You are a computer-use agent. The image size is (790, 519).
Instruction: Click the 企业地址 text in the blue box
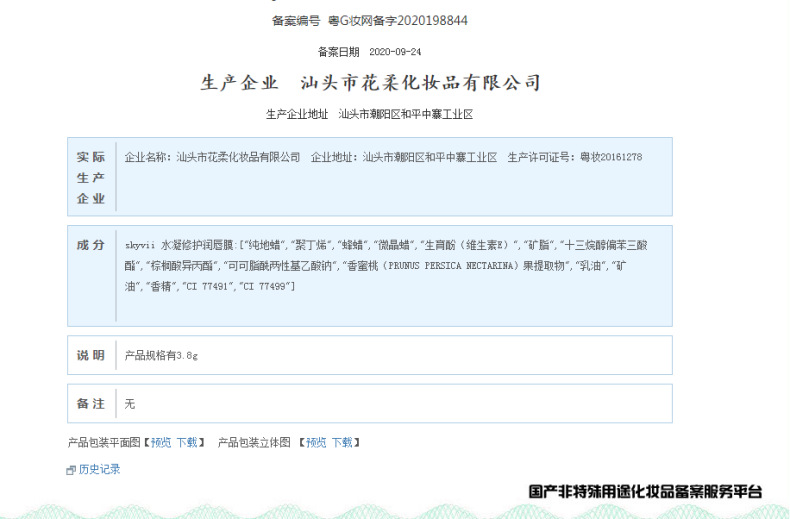click(332, 157)
